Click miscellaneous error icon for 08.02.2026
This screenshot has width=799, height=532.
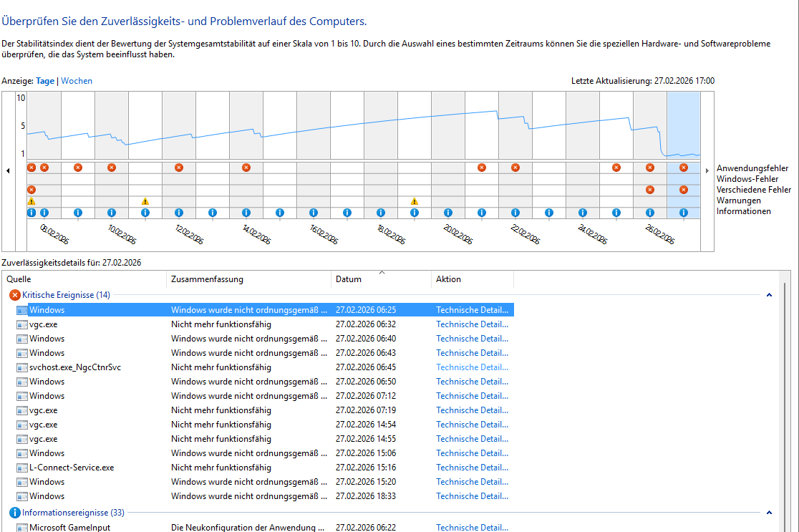[x=32, y=190]
